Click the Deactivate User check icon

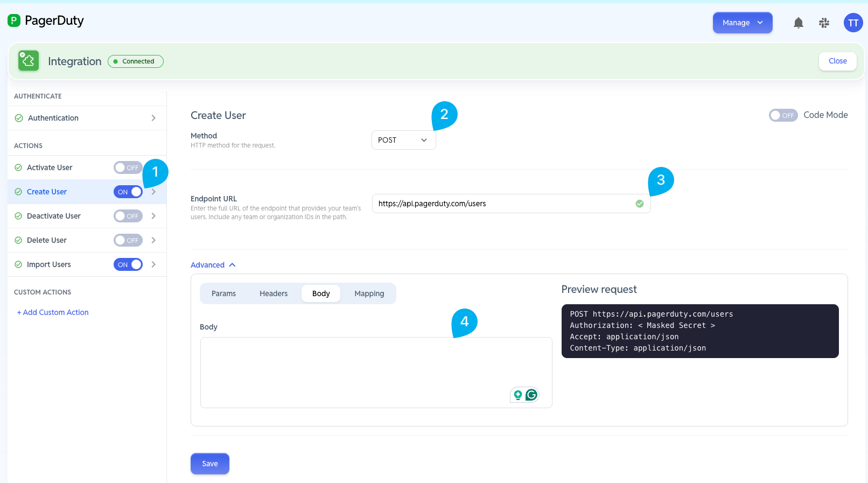point(18,216)
